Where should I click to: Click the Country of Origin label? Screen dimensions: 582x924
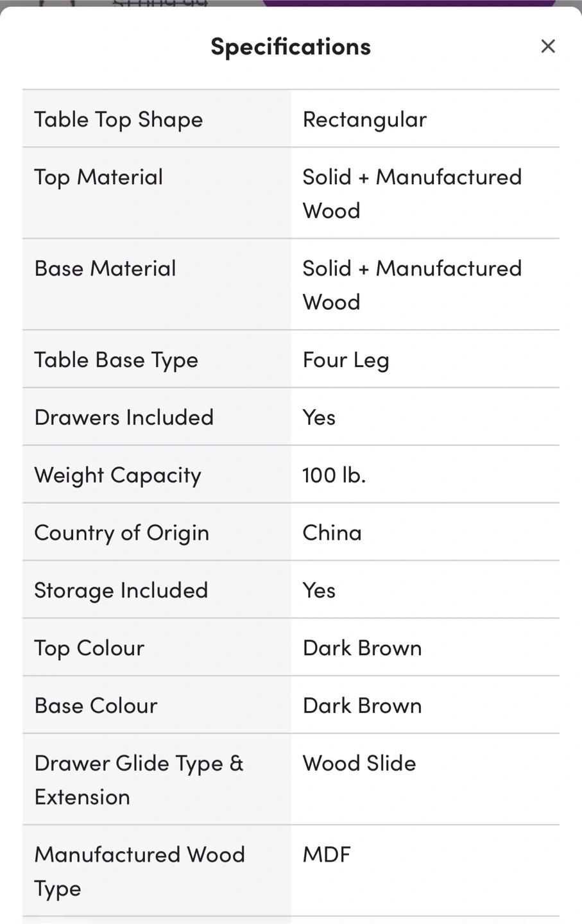pos(122,533)
